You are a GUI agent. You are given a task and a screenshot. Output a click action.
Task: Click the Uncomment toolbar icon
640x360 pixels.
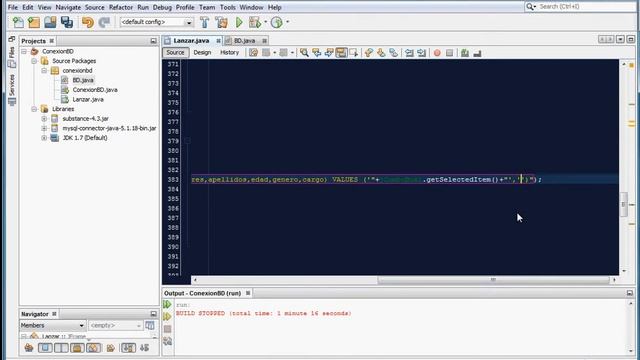coord(477,53)
